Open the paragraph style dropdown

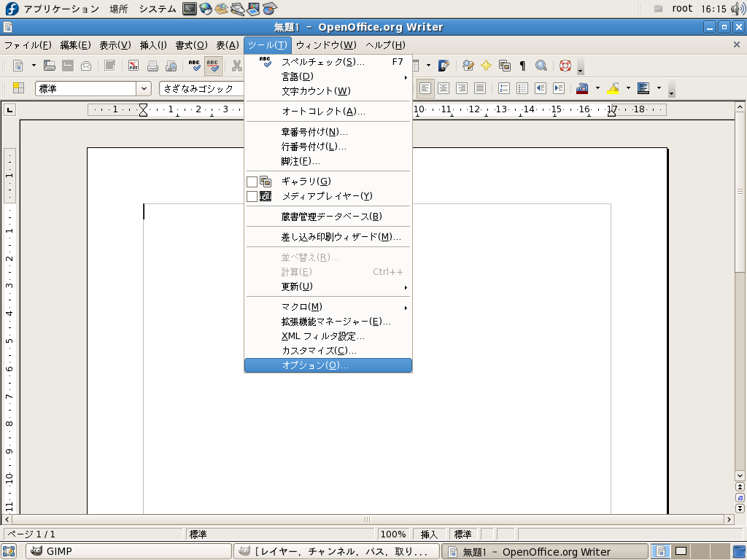[x=144, y=88]
